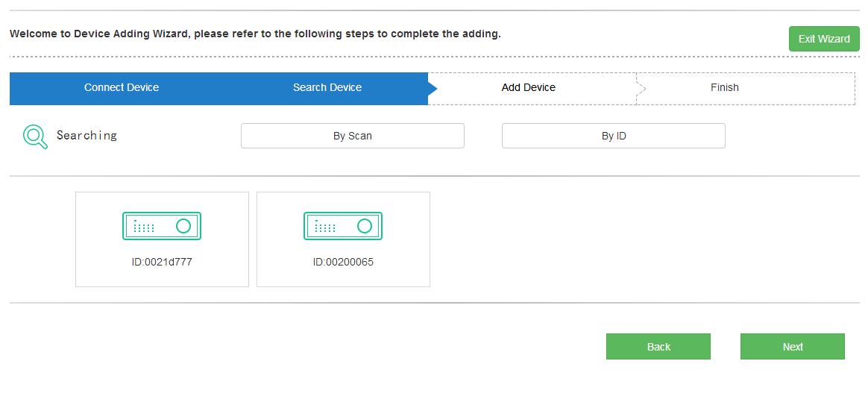Open the Add Device step
868x402 pixels.
click(x=529, y=88)
